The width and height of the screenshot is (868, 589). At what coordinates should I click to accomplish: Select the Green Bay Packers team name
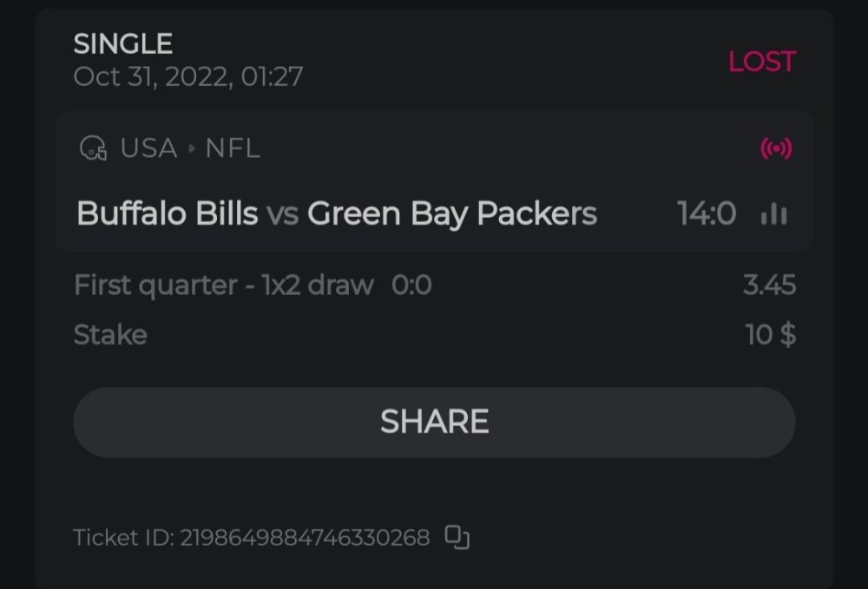click(x=452, y=213)
